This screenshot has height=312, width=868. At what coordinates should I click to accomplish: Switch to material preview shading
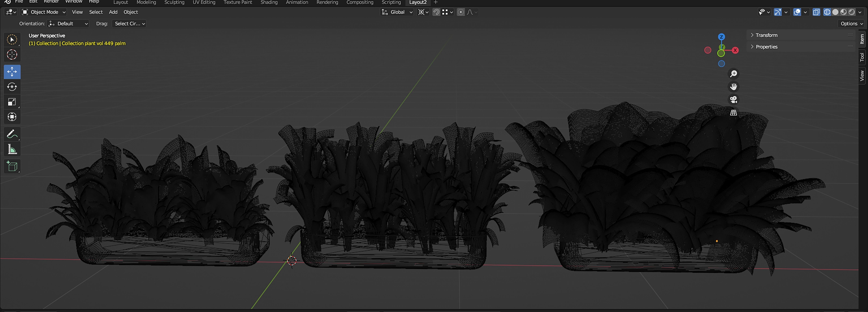pos(843,12)
